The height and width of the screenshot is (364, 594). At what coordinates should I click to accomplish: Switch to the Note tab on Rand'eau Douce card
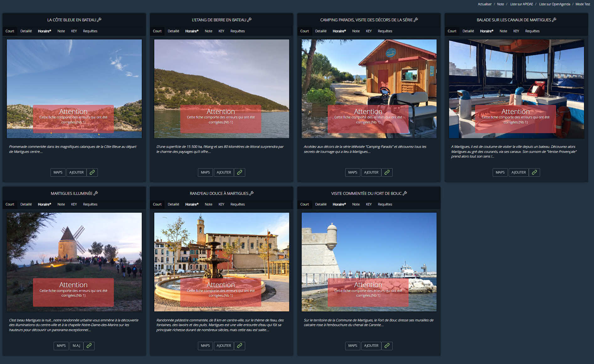click(x=208, y=204)
